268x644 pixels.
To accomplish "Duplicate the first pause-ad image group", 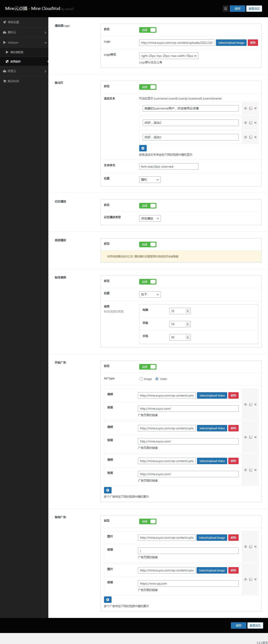I will [251, 546].
